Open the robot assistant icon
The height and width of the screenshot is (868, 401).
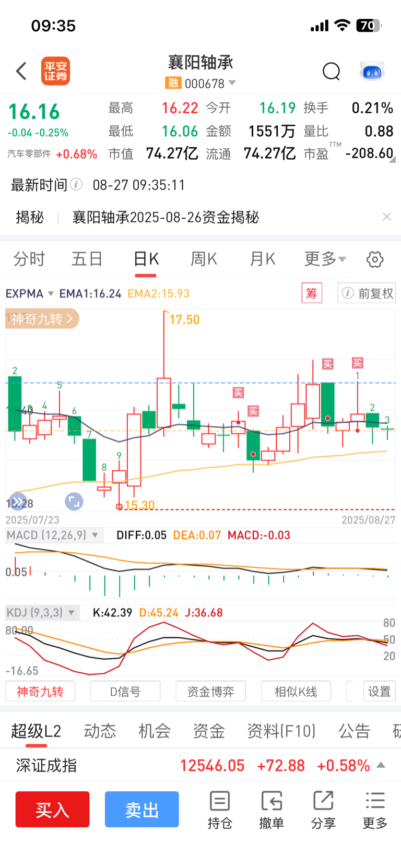point(372,71)
